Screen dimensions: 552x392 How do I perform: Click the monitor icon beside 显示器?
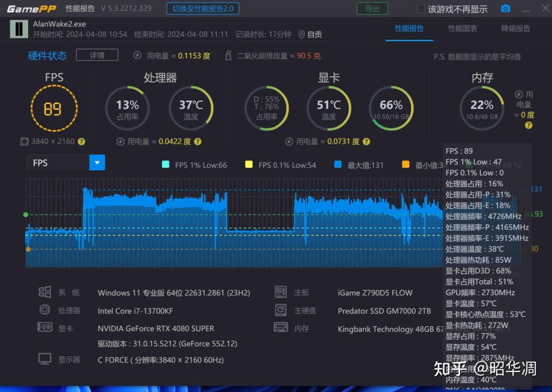point(45,358)
